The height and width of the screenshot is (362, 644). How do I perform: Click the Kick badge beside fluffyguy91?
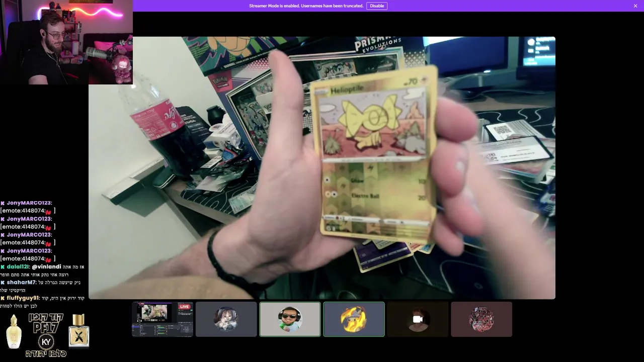(x=3, y=298)
